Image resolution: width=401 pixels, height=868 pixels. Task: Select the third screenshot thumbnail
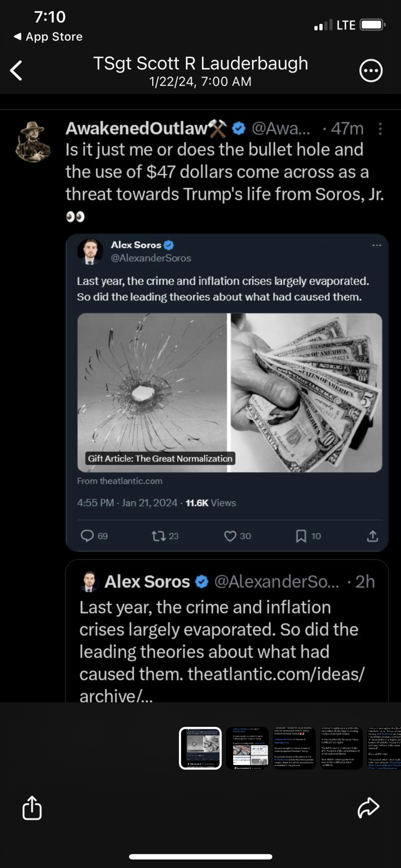tap(294, 748)
